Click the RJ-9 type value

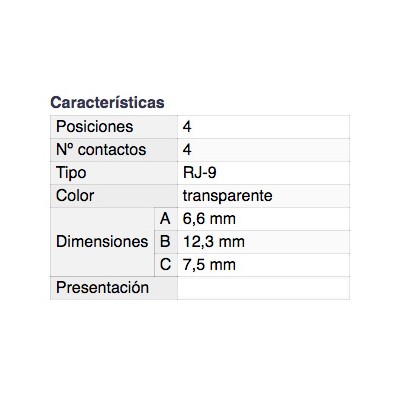coord(200,173)
